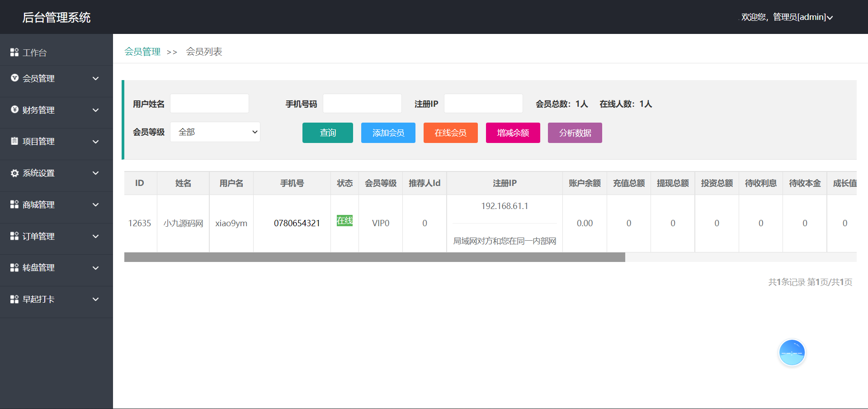Click the 在线人数: 1人 label
The height and width of the screenshot is (409, 868).
coord(626,104)
